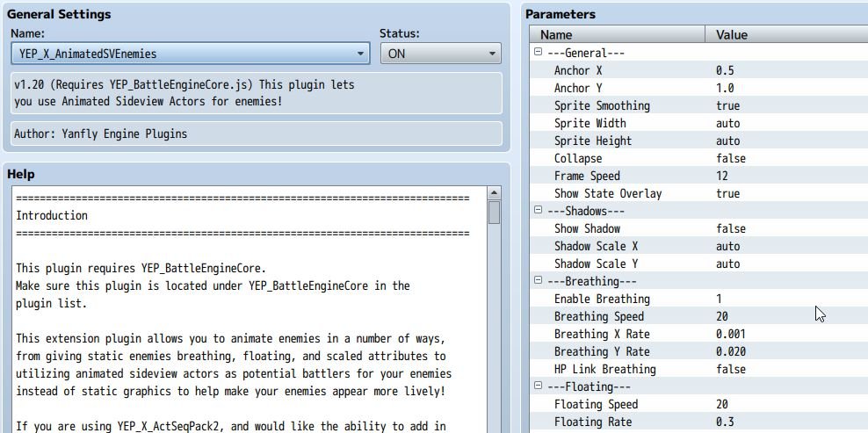Click the Show State Overlay value true
The width and height of the screenshot is (868, 433).
click(x=727, y=193)
